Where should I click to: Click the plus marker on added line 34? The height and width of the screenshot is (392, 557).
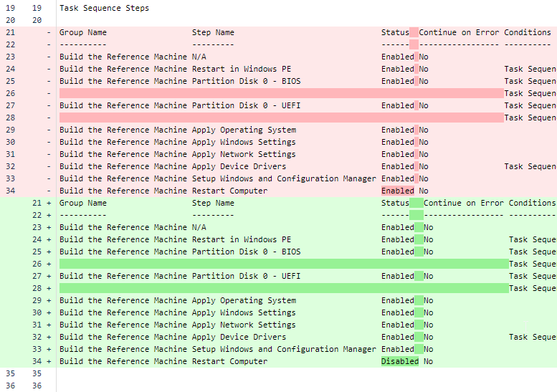coord(49,361)
